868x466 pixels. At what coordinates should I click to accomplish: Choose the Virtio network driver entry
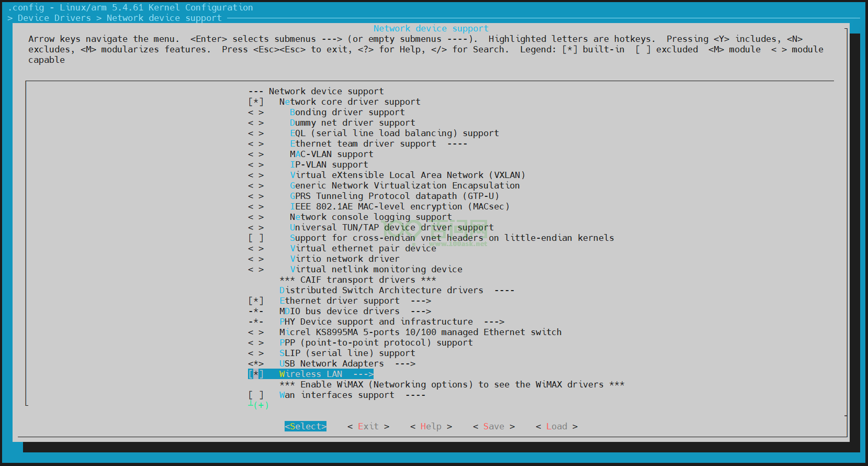[344, 259]
